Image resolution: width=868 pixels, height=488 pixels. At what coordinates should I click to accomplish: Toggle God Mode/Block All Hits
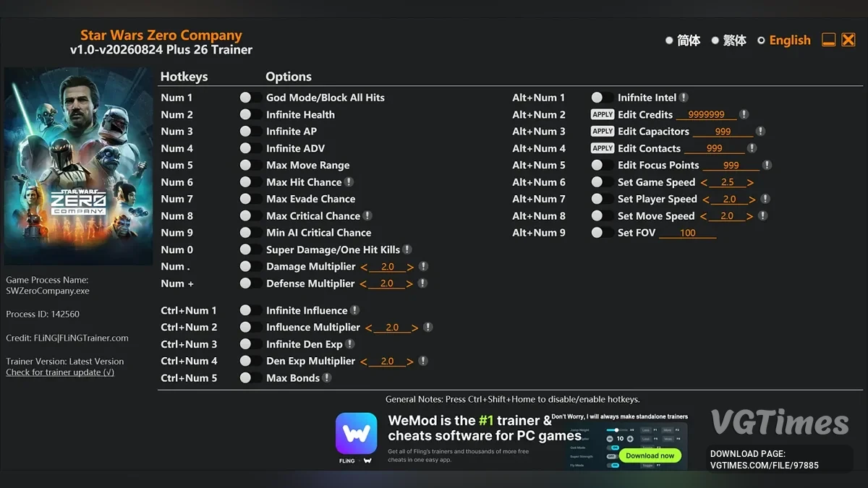(251, 98)
